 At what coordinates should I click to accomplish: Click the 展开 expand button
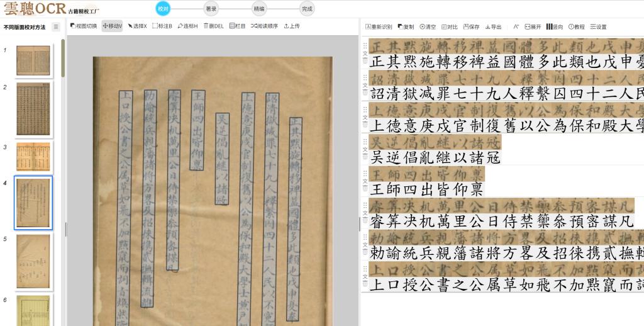point(533,26)
